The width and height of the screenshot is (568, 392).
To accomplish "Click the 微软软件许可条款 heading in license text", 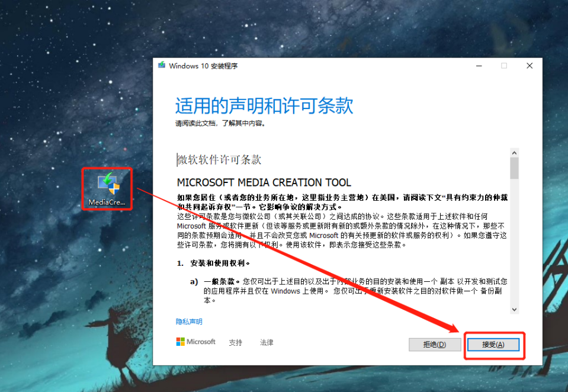I will [220, 160].
